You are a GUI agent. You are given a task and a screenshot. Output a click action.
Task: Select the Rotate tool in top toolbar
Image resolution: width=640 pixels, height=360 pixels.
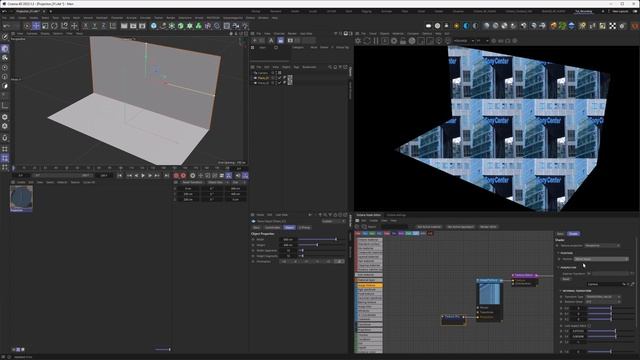click(x=54, y=26)
